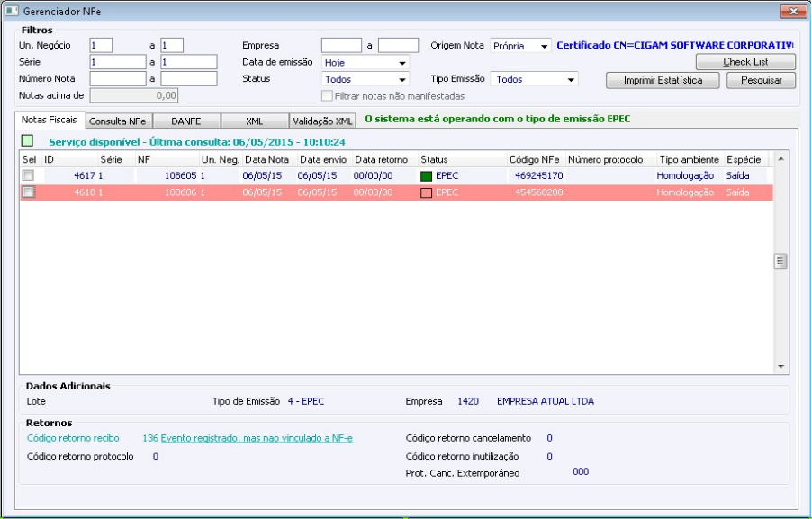Viewport: 812px width, 519px height.
Task: Click the EPEC emission mode notice text
Action: (x=498, y=119)
